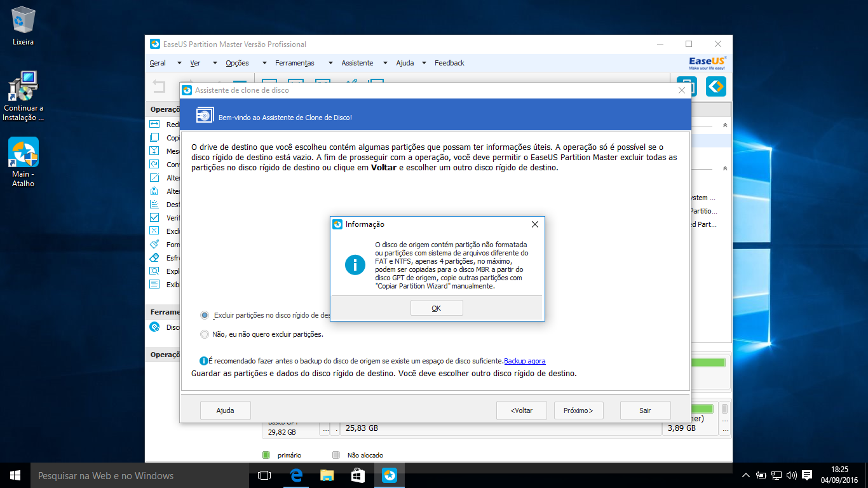Click the Sair button
868x488 pixels.
(645, 410)
